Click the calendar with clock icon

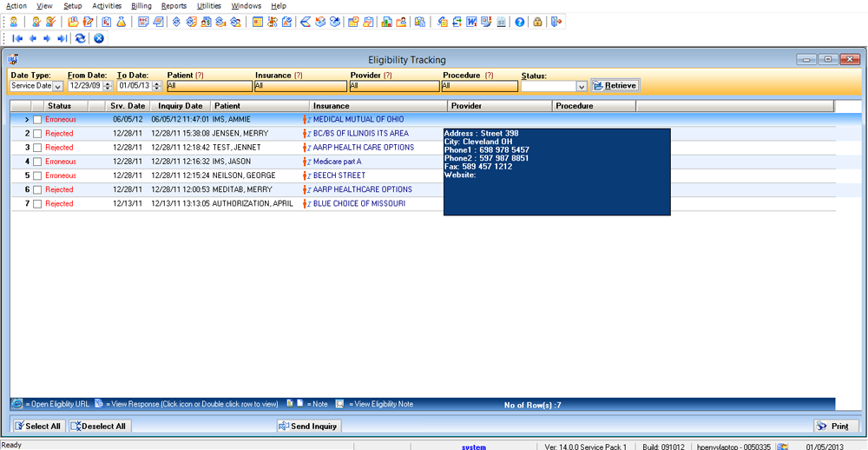pyautogui.click(x=353, y=23)
